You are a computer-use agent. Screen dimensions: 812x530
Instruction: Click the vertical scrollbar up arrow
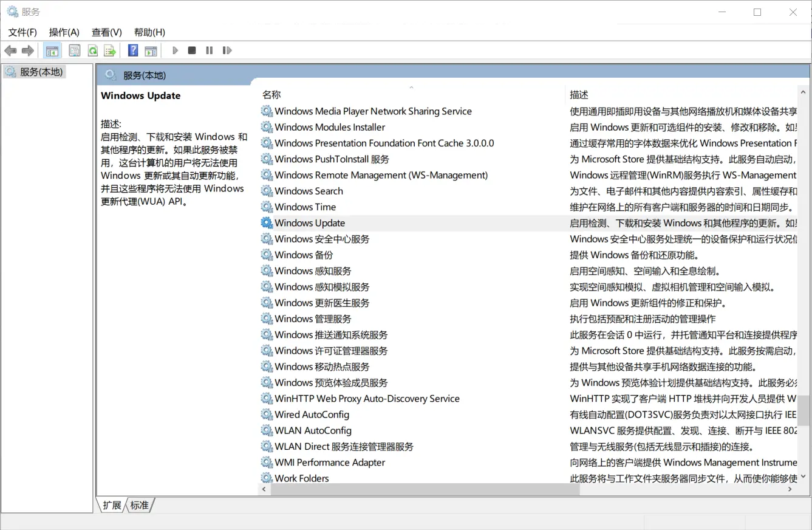(x=803, y=93)
